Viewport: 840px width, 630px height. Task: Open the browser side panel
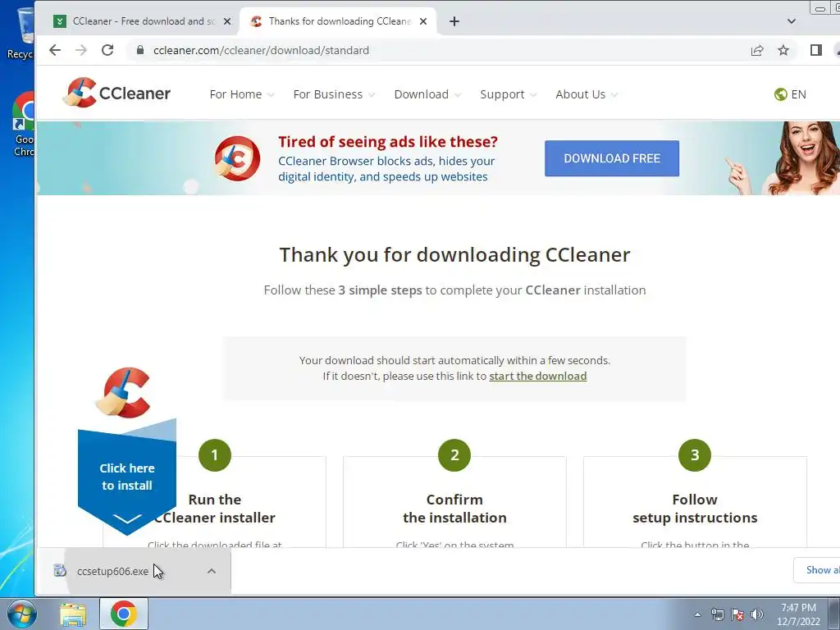[x=816, y=50]
